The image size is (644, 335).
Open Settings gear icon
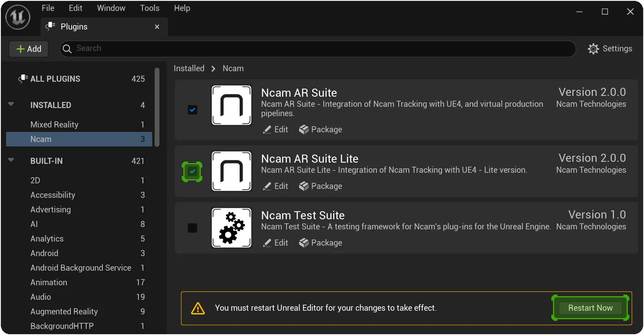(x=593, y=49)
